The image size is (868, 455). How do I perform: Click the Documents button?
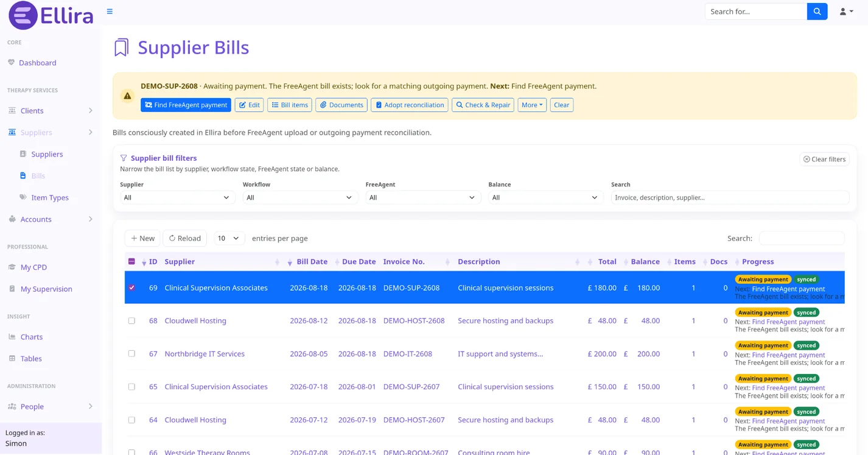pos(341,105)
